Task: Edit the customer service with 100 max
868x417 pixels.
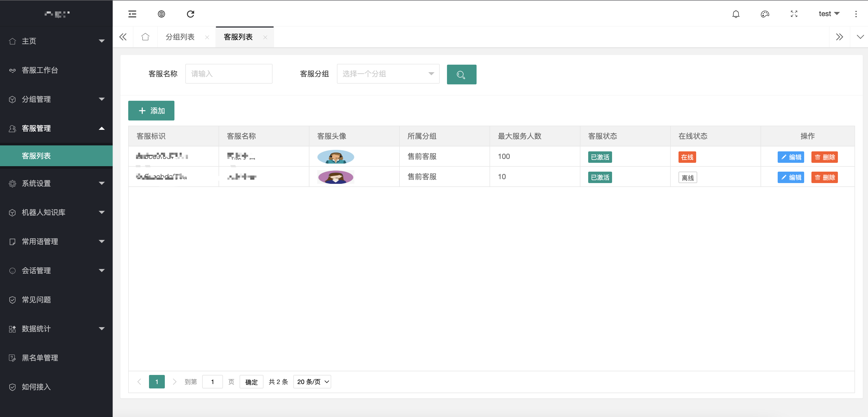Action: pos(791,157)
